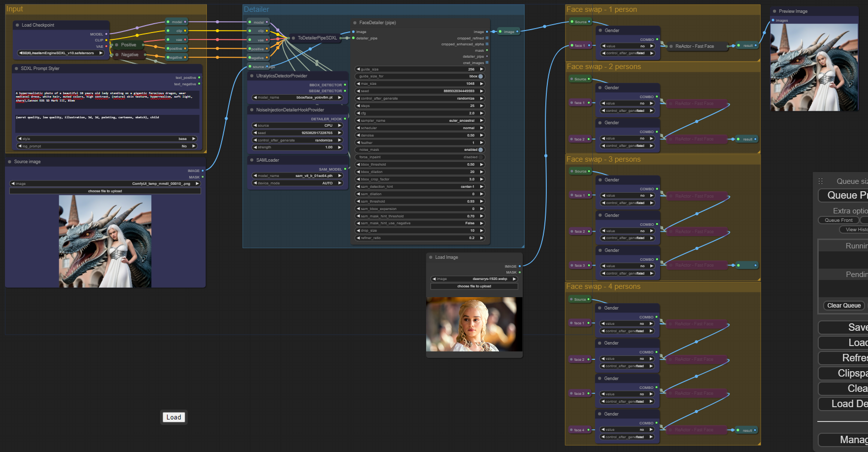Collapse the Preview Image node with its title dot
Image resolution: width=868 pixels, height=452 pixels.
coord(774,11)
